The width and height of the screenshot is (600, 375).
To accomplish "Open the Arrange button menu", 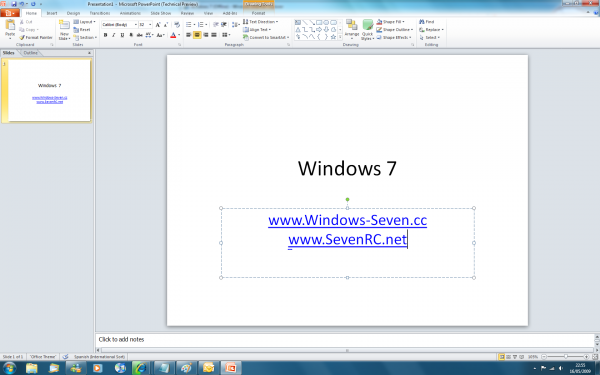I will click(x=351, y=30).
